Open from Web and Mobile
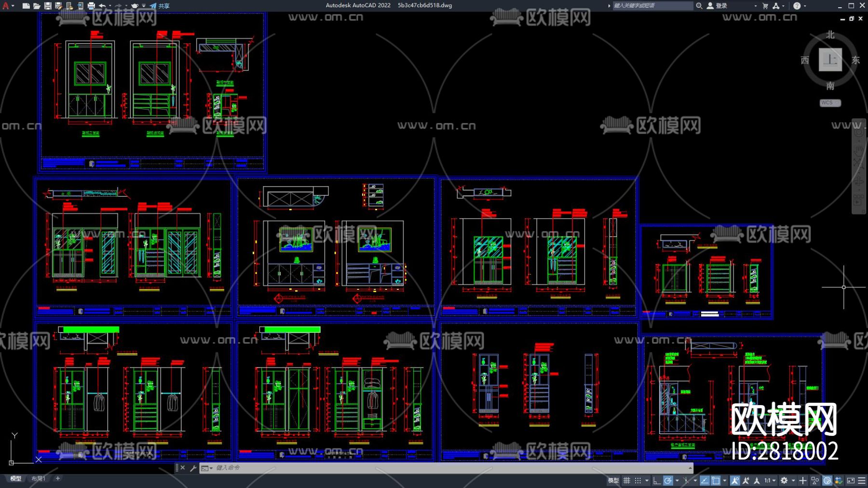Image resolution: width=868 pixels, height=488 pixels. pos(69,6)
